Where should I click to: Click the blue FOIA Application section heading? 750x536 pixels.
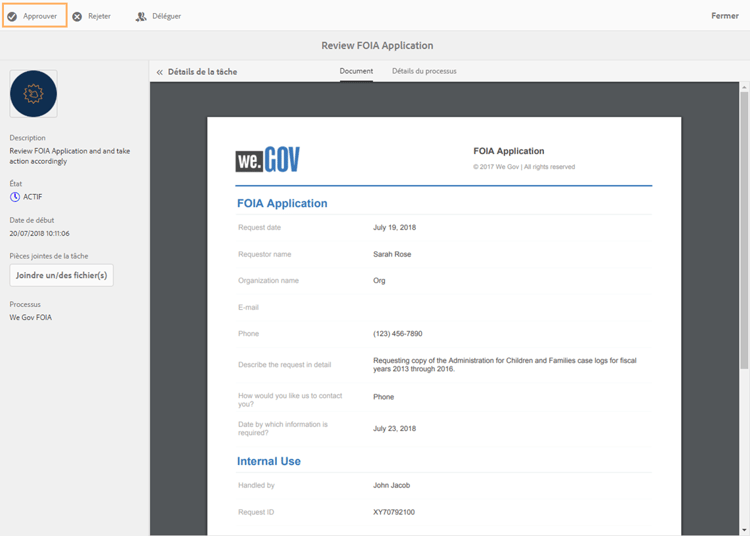pyautogui.click(x=282, y=204)
